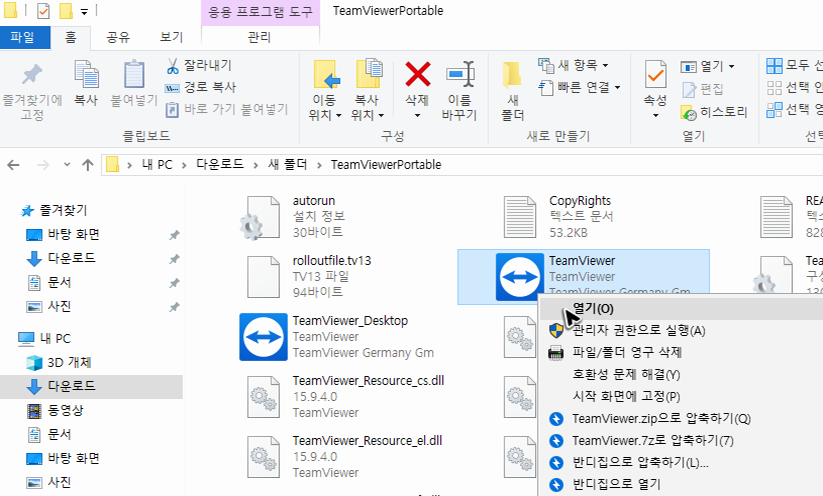The width and height of the screenshot is (823, 496).
Task: Open quick access toolbar customize dropdown
Action: coord(84,11)
